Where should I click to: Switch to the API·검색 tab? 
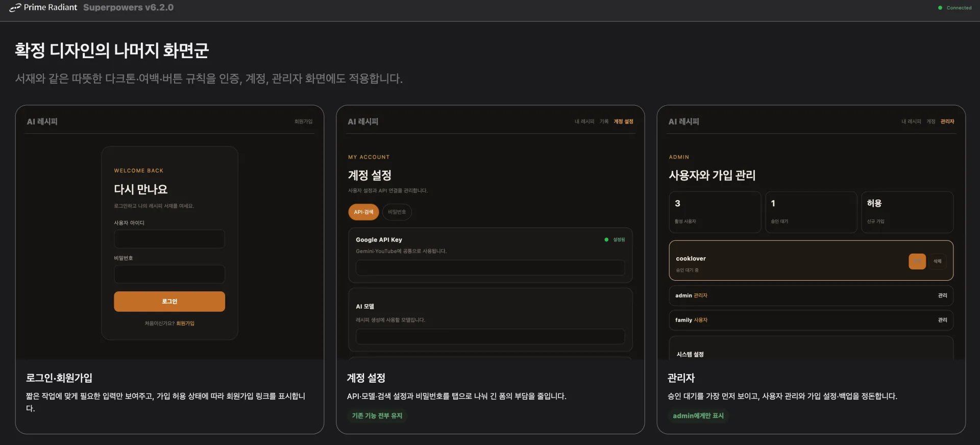tap(363, 212)
